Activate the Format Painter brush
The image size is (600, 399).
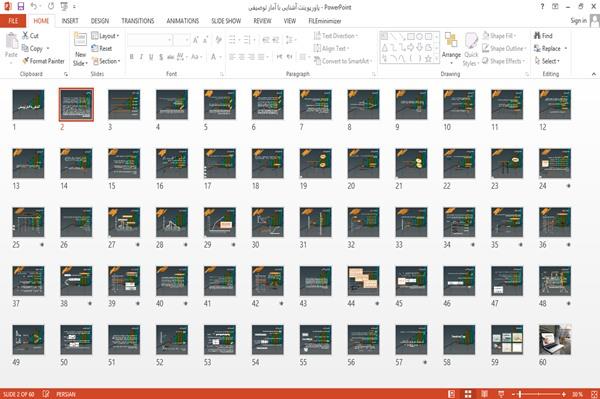25,61
